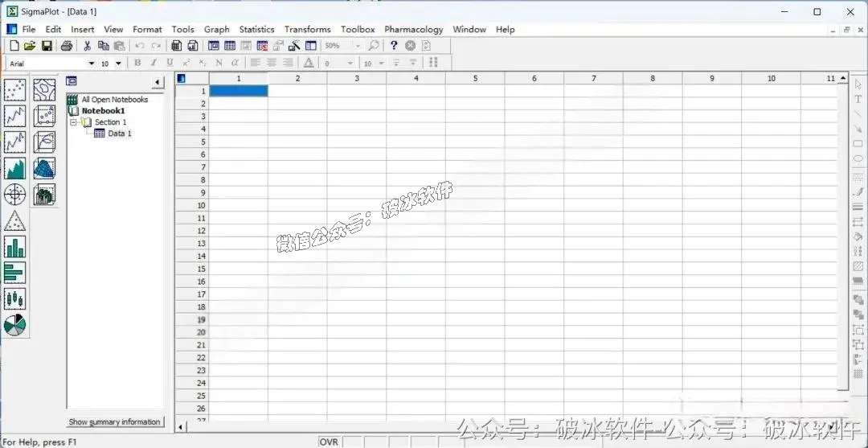The height and width of the screenshot is (448, 868).
Task: Toggle Superscript formatting button
Action: pyautogui.click(x=186, y=63)
